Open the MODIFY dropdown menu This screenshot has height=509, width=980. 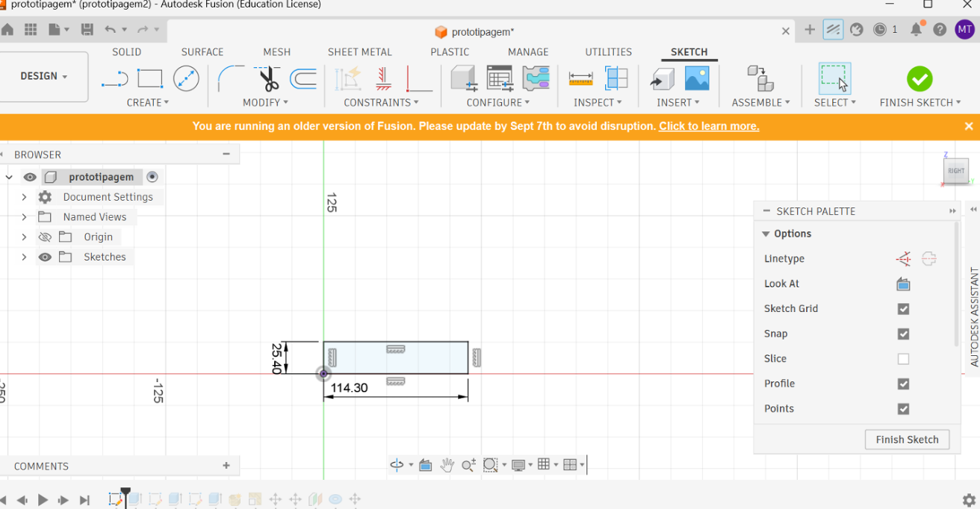coord(265,102)
